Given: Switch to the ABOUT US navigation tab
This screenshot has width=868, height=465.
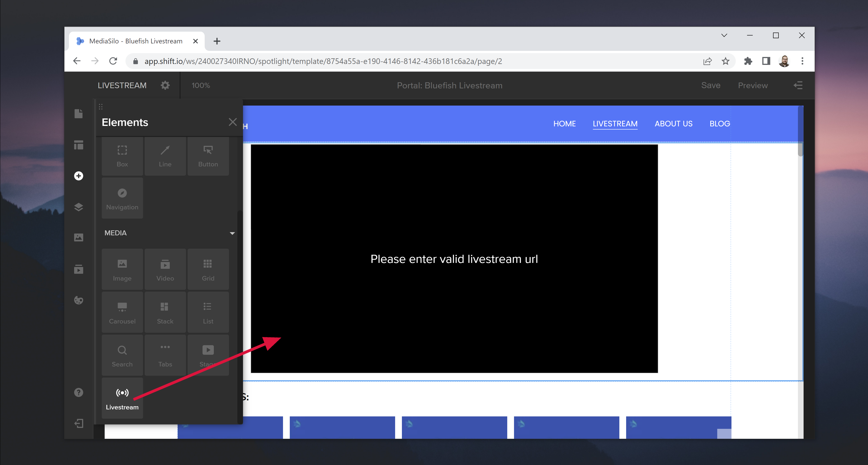Looking at the screenshot, I should [x=673, y=123].
